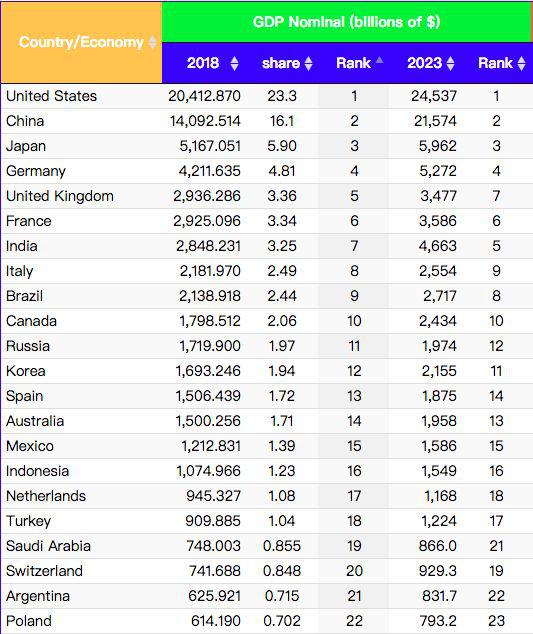
Task: Click the Japan 2018 value 5,167.051
Action: coord(210,146)
